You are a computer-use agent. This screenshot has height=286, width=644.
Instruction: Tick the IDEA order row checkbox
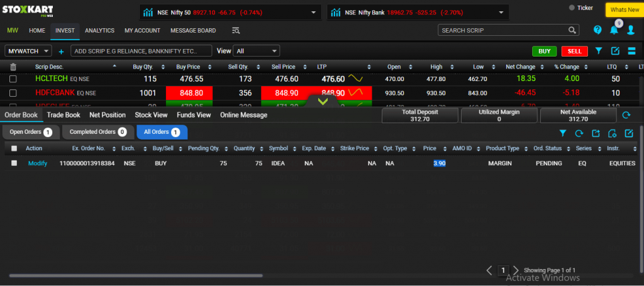14,163
